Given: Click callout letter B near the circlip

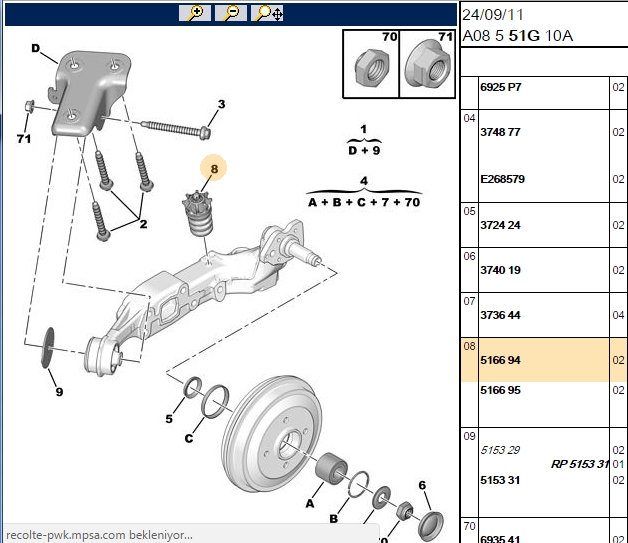Looking at the screenshot, I should coord(333,519).
